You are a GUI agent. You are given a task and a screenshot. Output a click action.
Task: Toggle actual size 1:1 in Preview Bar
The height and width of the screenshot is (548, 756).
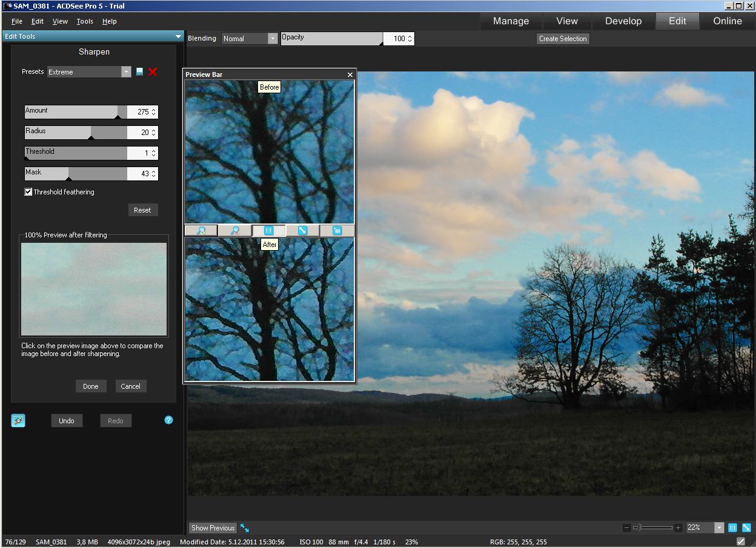[x=268, y=231]
